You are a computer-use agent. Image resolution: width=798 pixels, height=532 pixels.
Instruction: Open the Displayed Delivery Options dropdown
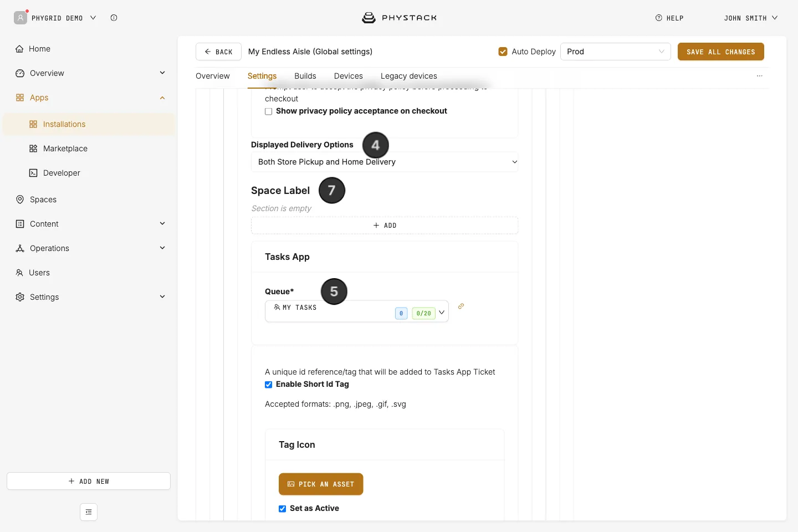click(x=385, y=162)
